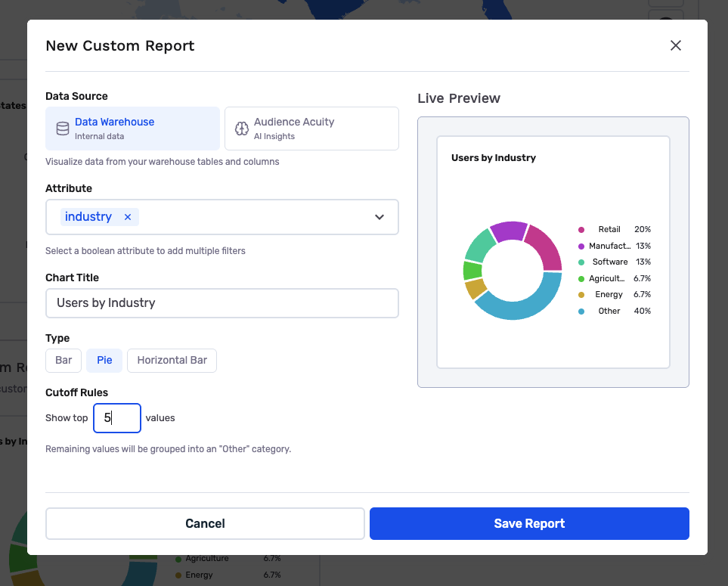Click the Chart Title input field
The width and height of the screenshot is (728, 586).
click(222, 303)
